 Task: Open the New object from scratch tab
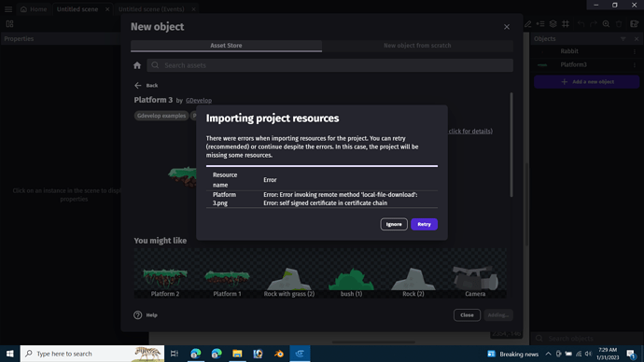pyautogui.click(x=417, y=46)
